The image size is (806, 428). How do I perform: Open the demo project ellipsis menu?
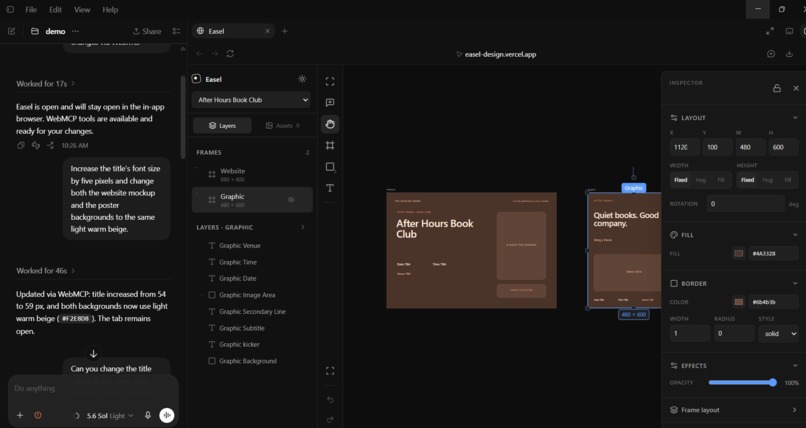coord(76,31)
